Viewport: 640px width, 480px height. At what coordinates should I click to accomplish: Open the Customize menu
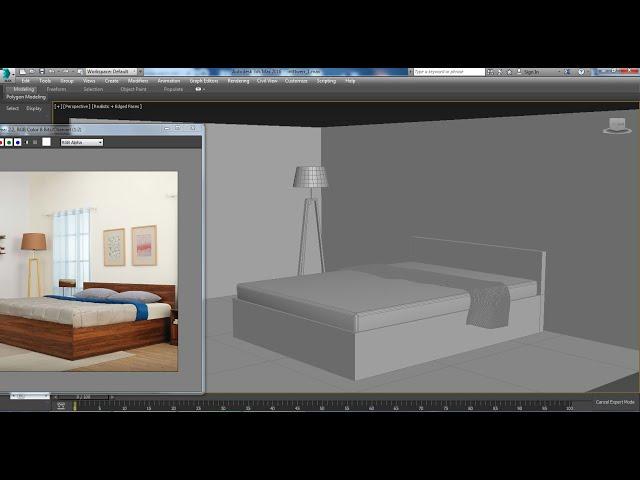[296, 81]
